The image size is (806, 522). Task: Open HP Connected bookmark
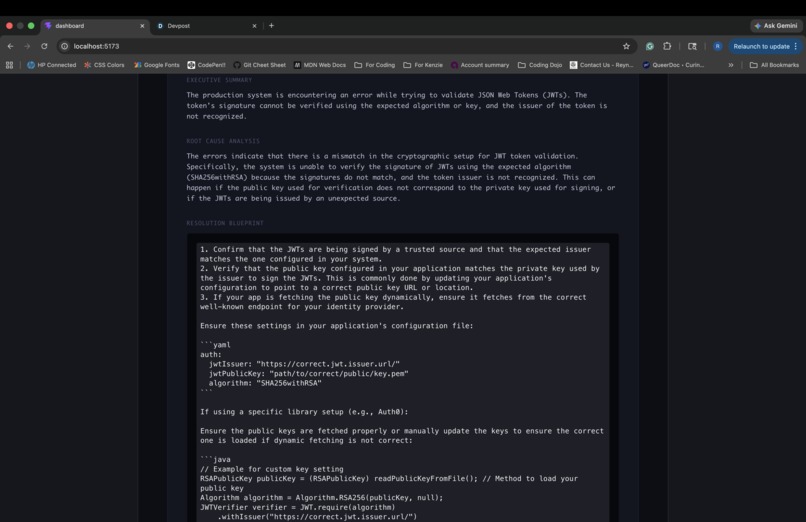pos(51,65)
